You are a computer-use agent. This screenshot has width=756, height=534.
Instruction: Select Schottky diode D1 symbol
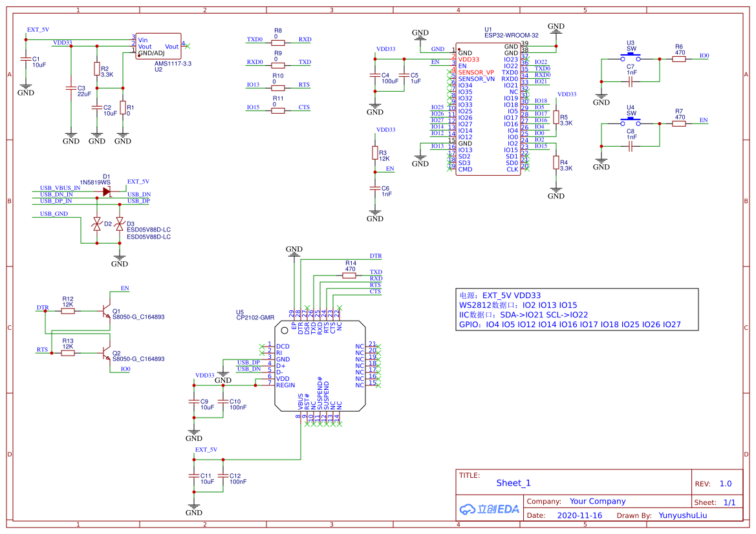(x=107, y=191)
